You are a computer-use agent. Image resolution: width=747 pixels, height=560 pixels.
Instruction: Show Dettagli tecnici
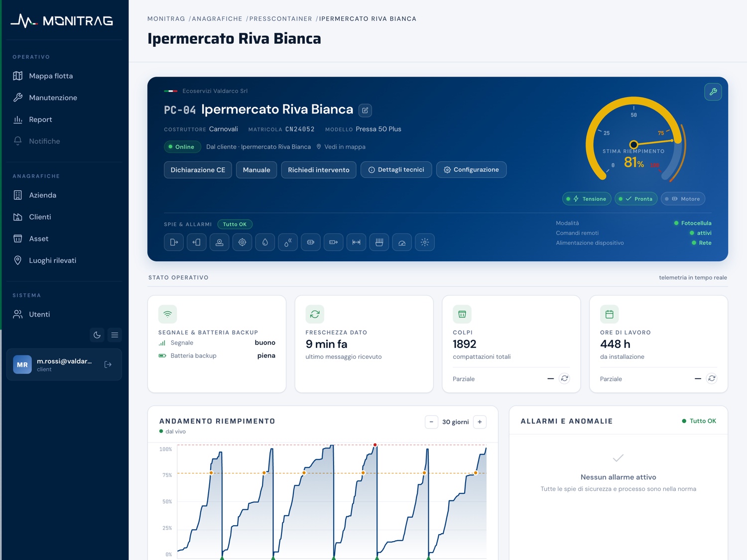[396, 170]
